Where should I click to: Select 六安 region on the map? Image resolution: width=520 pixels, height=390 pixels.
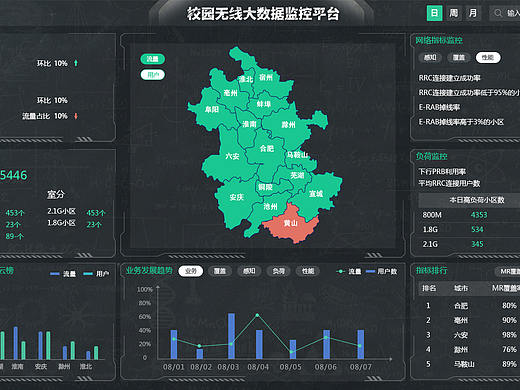click(x=232, y=156)
